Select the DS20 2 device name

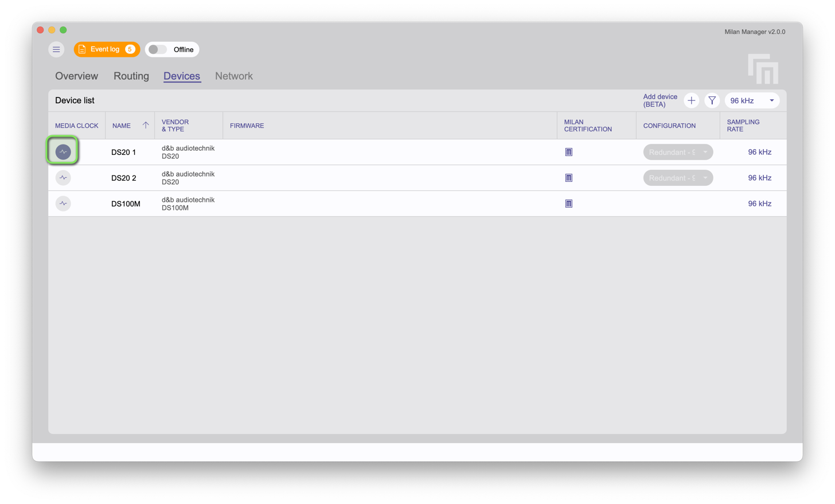pyautogui.click(x=124, y=178)
